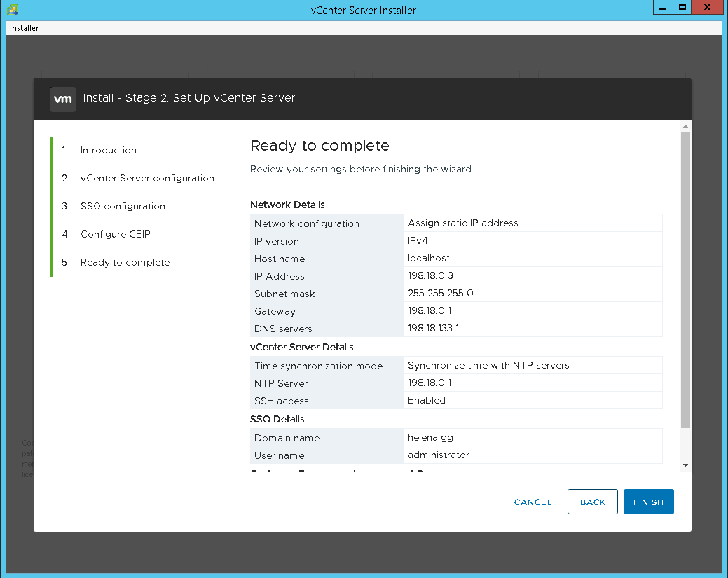Click the scroll down arrow in summary pane

pos(685,465)
